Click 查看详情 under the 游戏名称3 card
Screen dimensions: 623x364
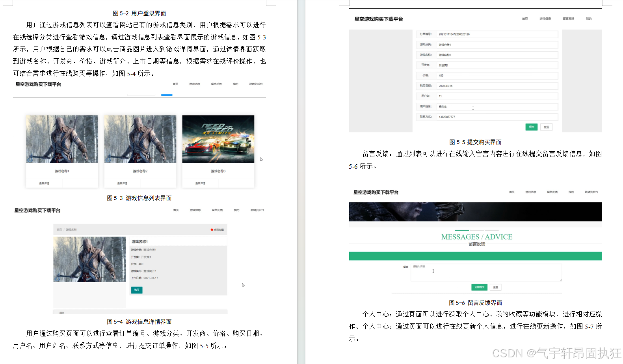pos(200,183)
